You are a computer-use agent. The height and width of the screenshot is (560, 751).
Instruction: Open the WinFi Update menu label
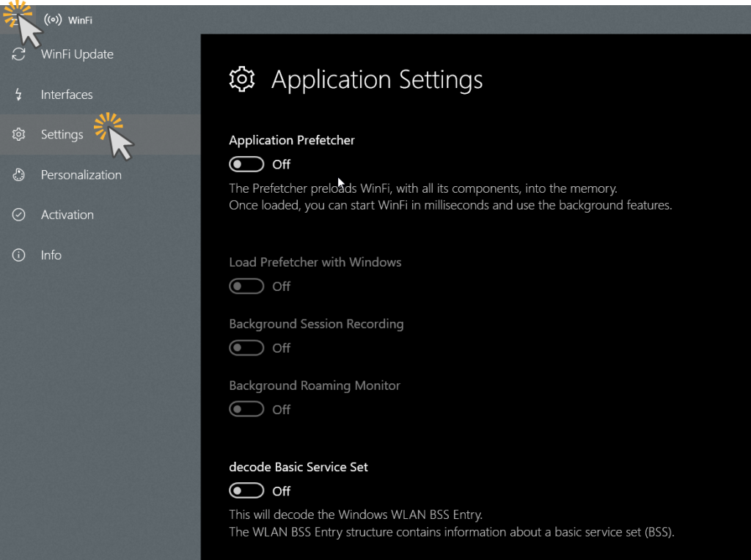click(77, 54)
